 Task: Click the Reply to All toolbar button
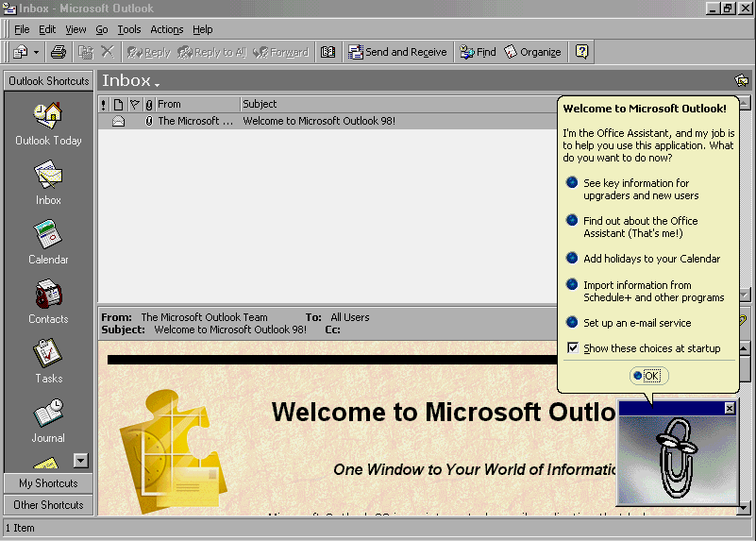pyautogui.click(x=212, y=52)
